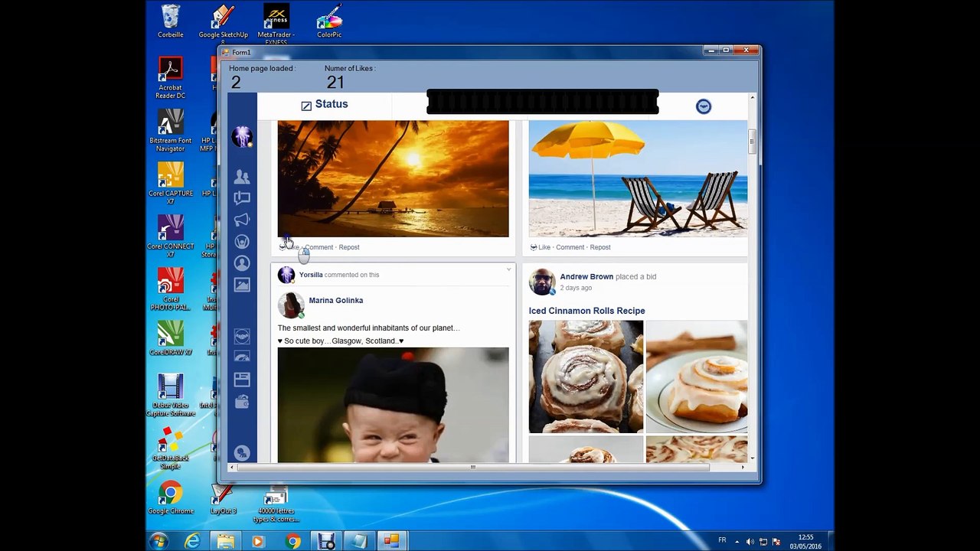Open the Windows Start menu

[x=158, y=541]
